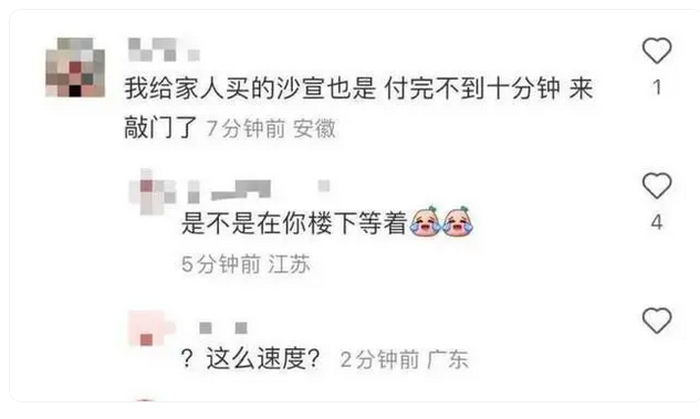Click the 广东 location label

pos(447,360)
